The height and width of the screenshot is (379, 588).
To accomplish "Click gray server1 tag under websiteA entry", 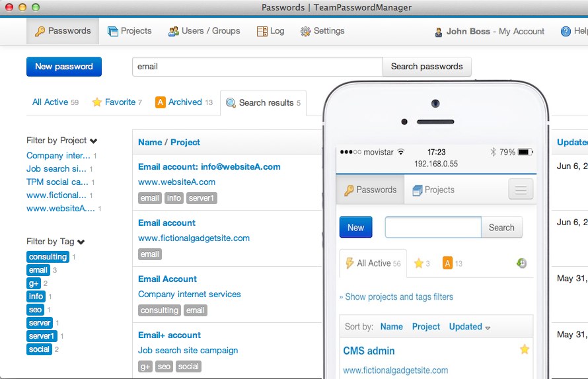I will click(x=202, y=198).
